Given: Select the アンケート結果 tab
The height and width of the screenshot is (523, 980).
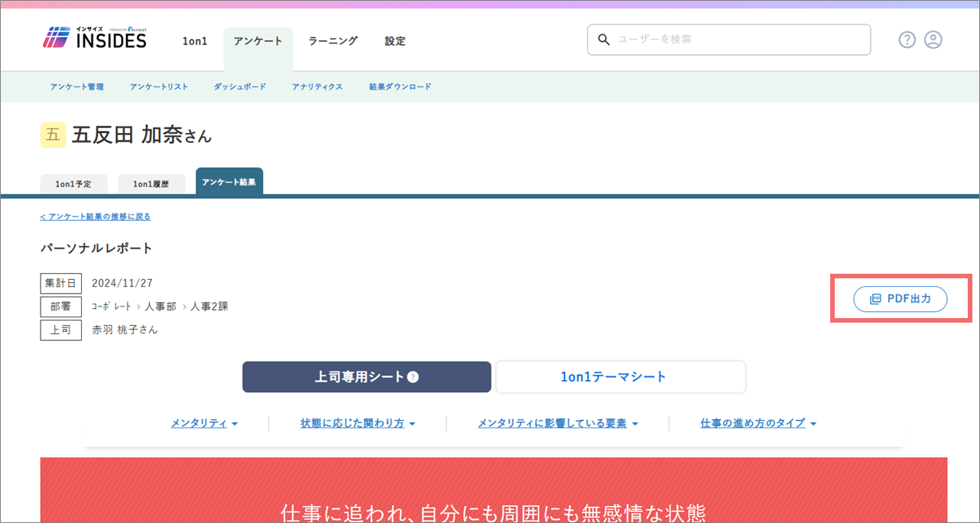Looking at the screenshot, I should 229,182.
